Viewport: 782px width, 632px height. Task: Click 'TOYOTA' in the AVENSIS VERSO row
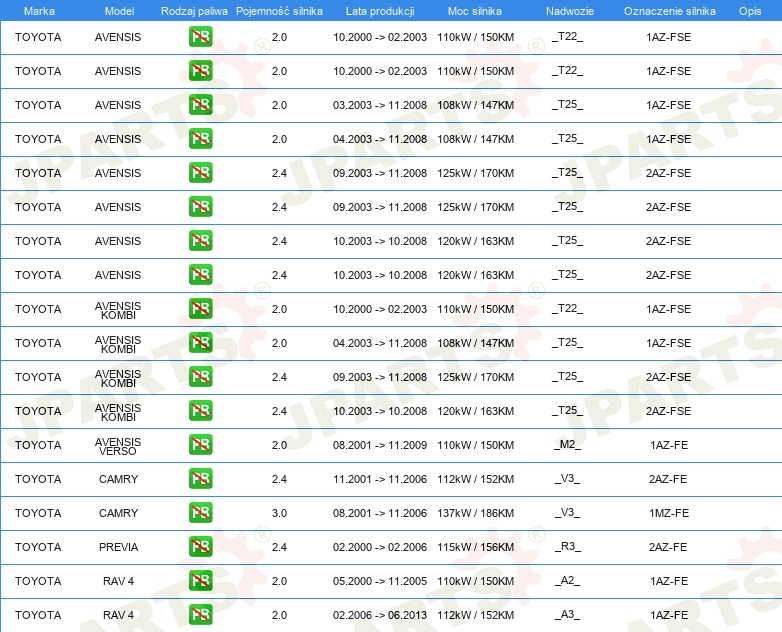[x=38, y=445]
